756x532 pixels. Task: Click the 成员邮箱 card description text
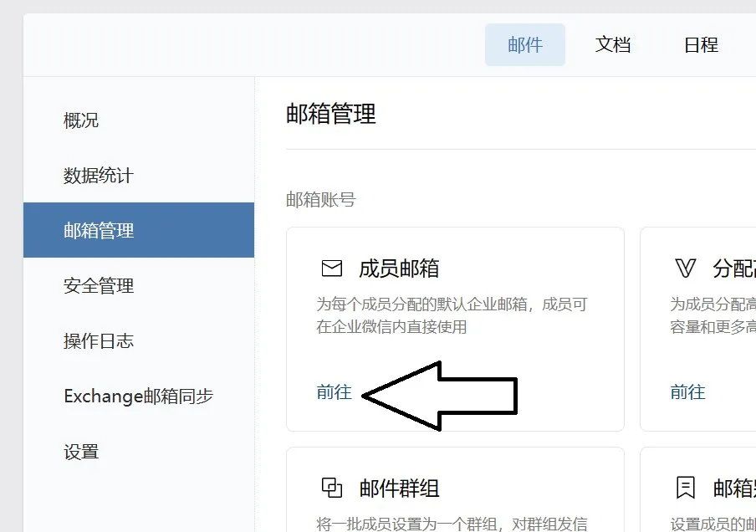[x=452, y=315]
